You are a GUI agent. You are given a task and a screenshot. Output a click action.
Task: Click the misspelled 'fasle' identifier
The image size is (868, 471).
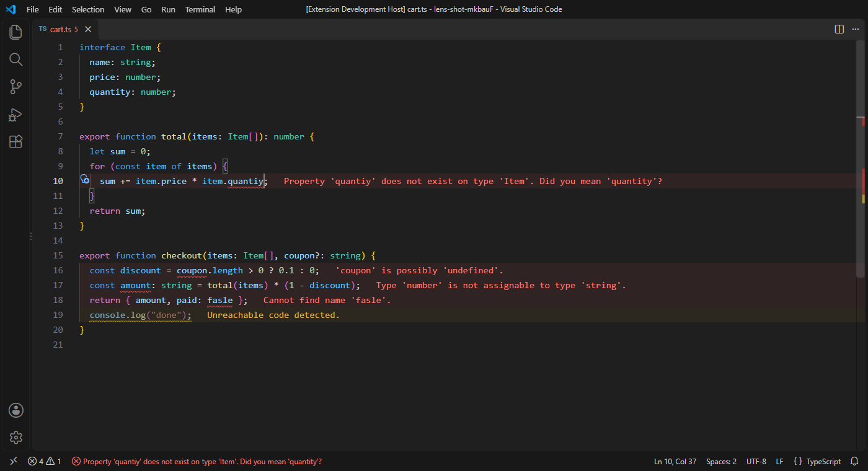tap(220, 300)
